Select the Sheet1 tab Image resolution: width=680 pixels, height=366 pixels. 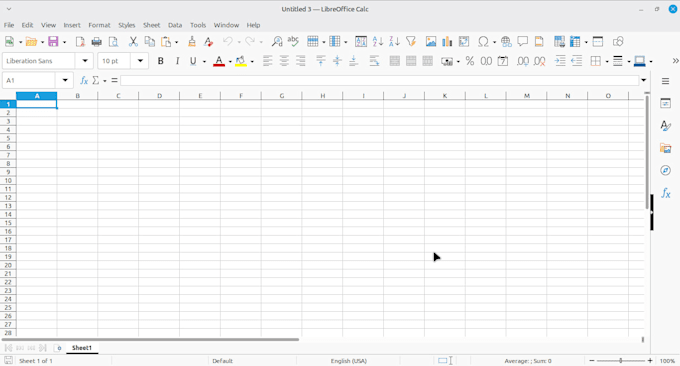pos(82,348)
